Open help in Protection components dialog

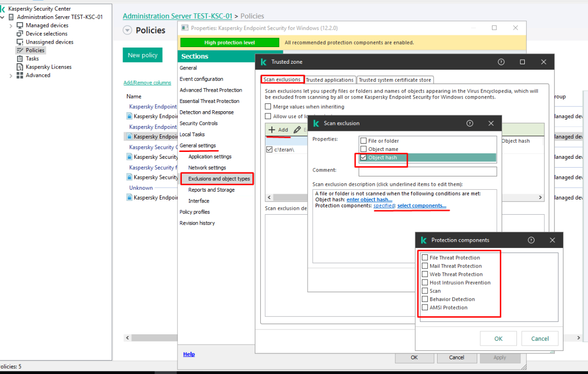click(x=531, y=240)
